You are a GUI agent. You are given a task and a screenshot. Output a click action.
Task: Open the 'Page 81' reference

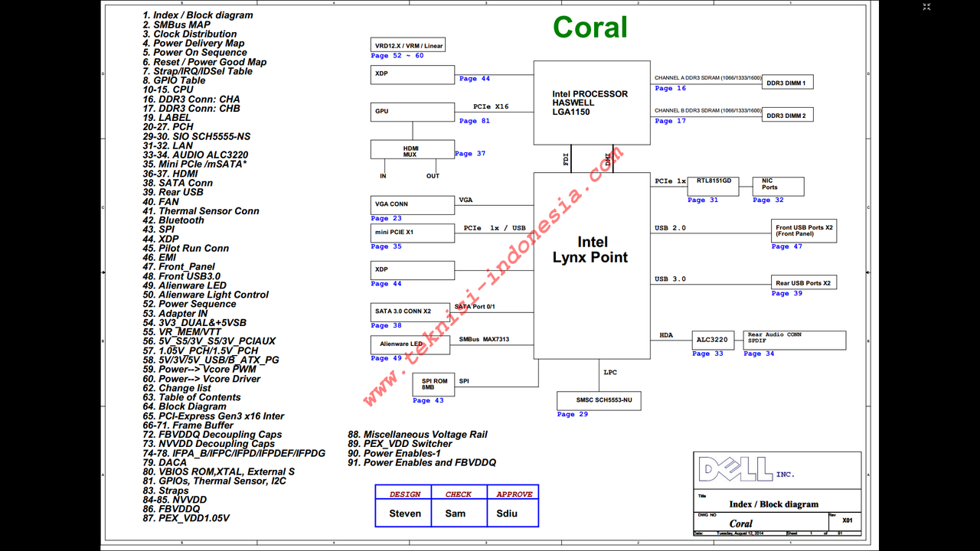475,121
